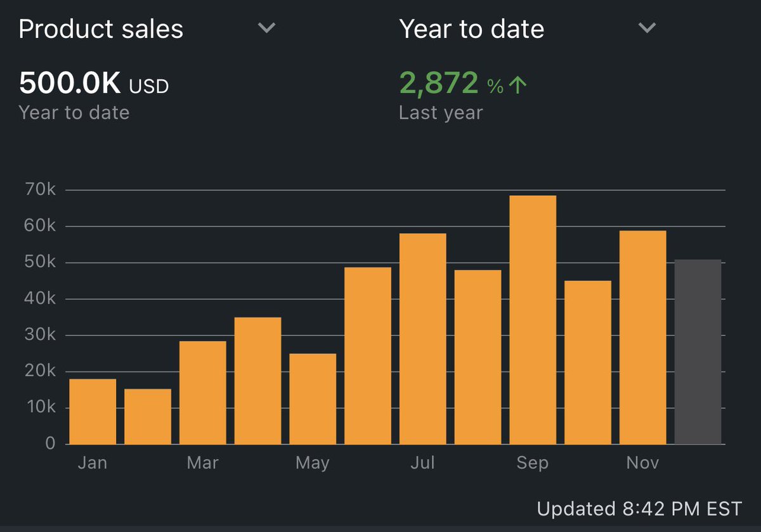Click the Year to date subtitle under 500.0K

click(74, 113)
